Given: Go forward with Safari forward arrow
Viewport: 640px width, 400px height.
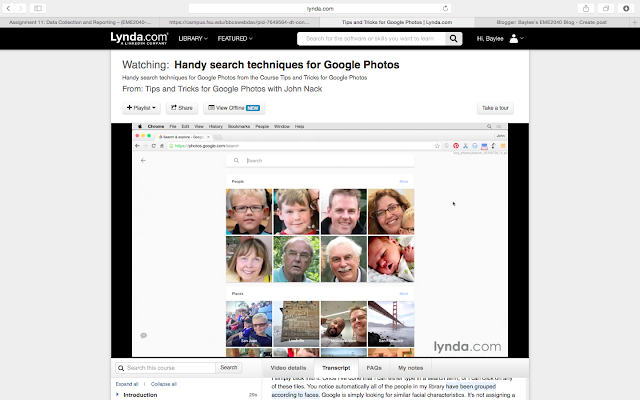Looking at the screenshot, I should click(20, 8).
